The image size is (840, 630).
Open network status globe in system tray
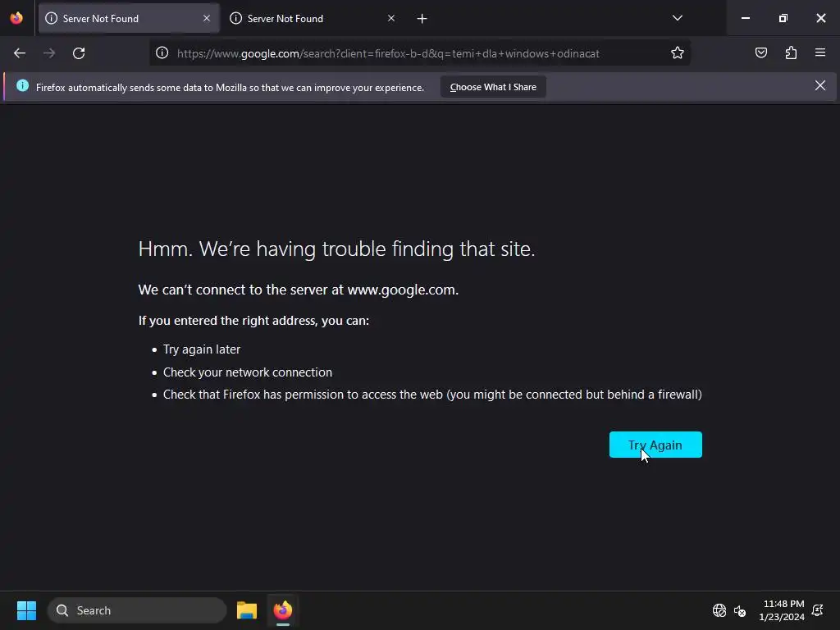point(719,610)
